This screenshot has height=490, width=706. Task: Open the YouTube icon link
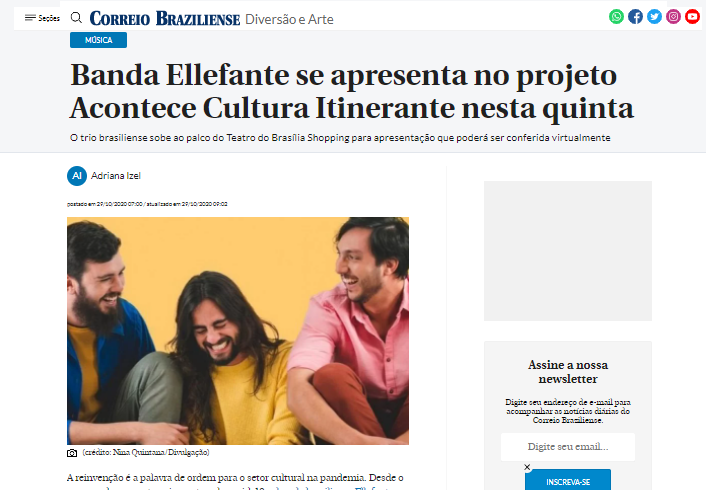[692, 17]
